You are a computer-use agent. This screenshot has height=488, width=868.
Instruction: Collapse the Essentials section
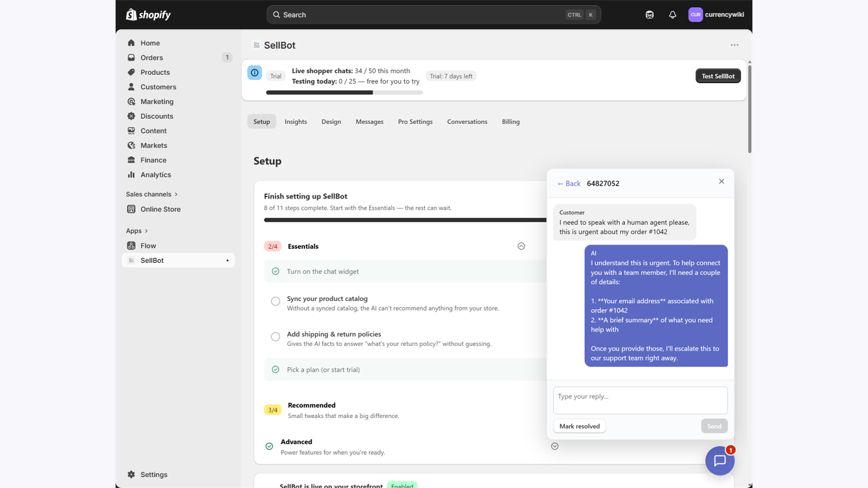coord(521,246)
